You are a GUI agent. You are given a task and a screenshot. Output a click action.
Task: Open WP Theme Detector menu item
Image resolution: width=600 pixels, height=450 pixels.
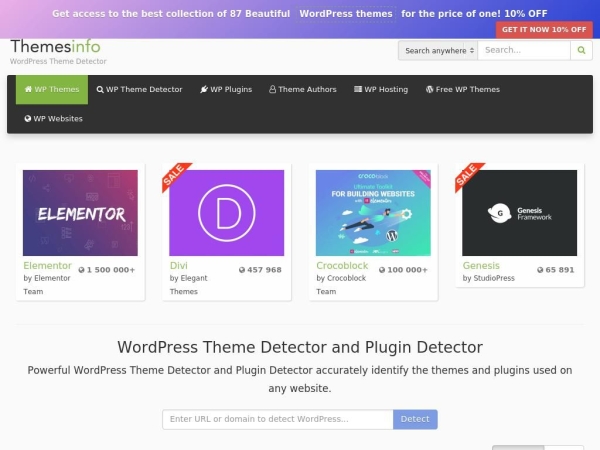point(139,90)
